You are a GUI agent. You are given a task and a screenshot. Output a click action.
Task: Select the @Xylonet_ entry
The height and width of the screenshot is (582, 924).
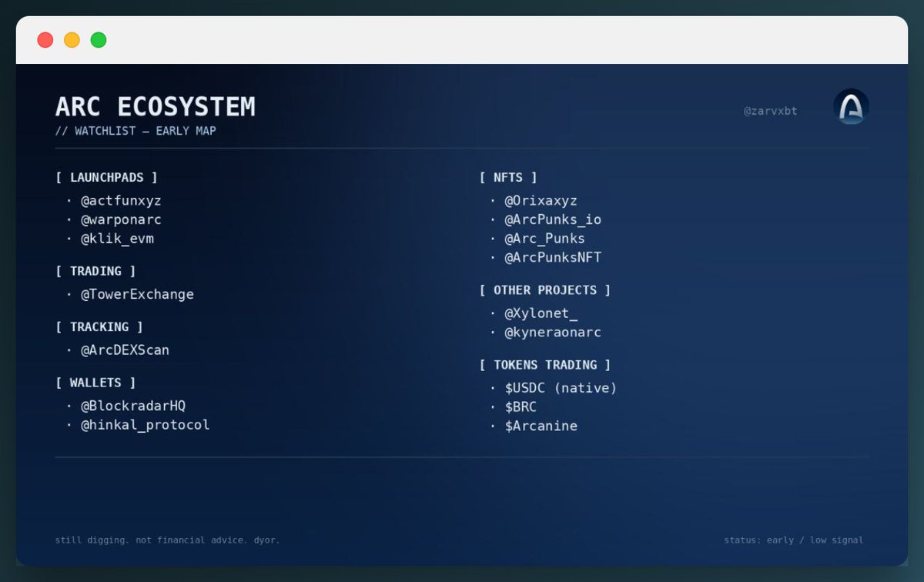tap(541, 313)
